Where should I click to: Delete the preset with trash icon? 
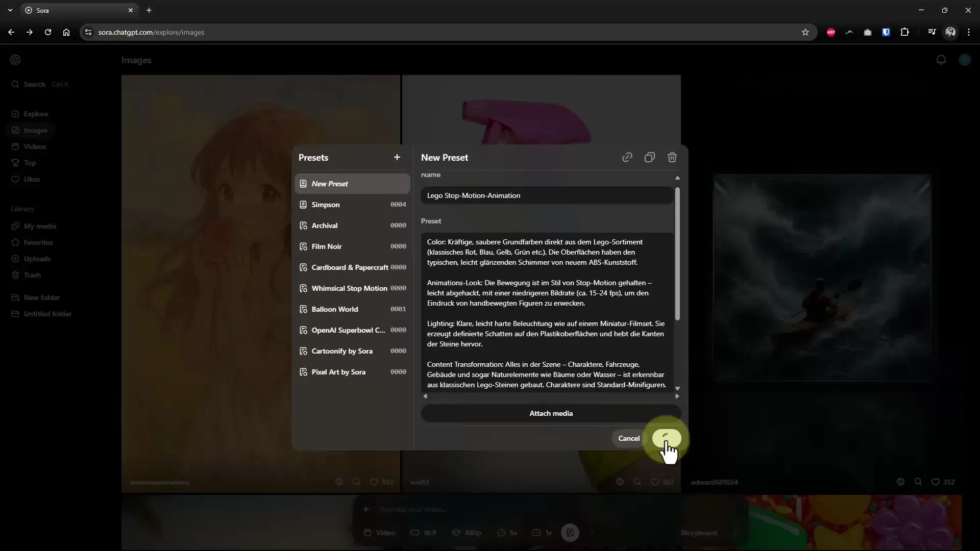(672, 158)
